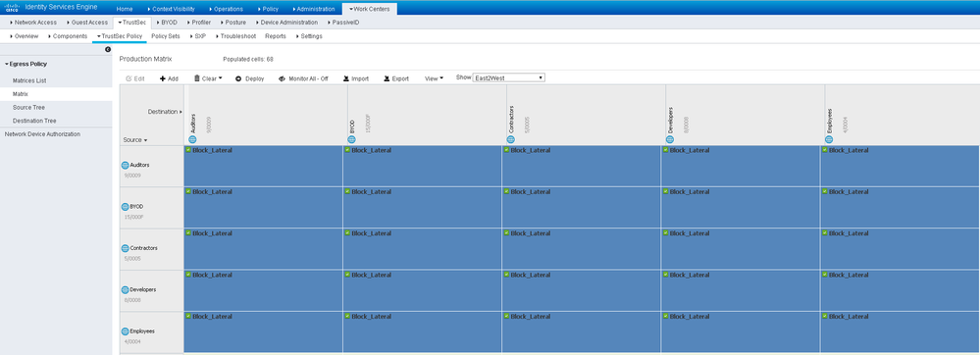Screen dimensions: 980x355
Task: Open the Clear dropdown menu
Action: point(208,78)
